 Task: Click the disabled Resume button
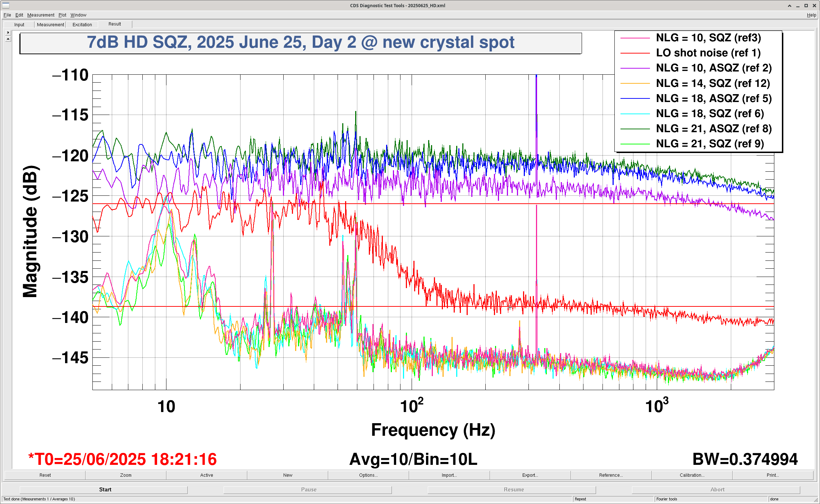point(512,490)
